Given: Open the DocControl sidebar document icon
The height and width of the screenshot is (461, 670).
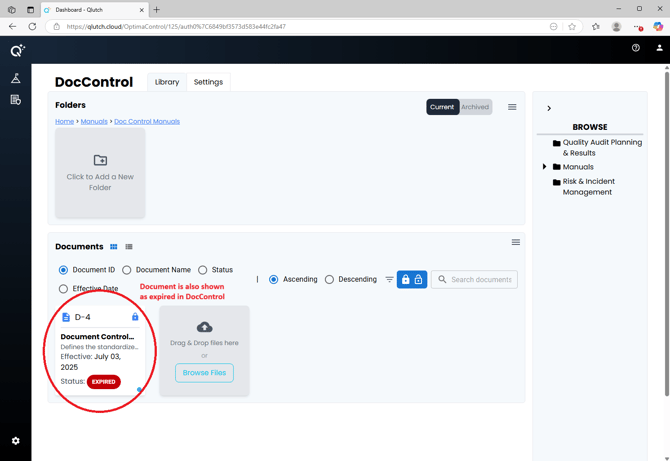Looking at the screenshot, I should (16, 100).
